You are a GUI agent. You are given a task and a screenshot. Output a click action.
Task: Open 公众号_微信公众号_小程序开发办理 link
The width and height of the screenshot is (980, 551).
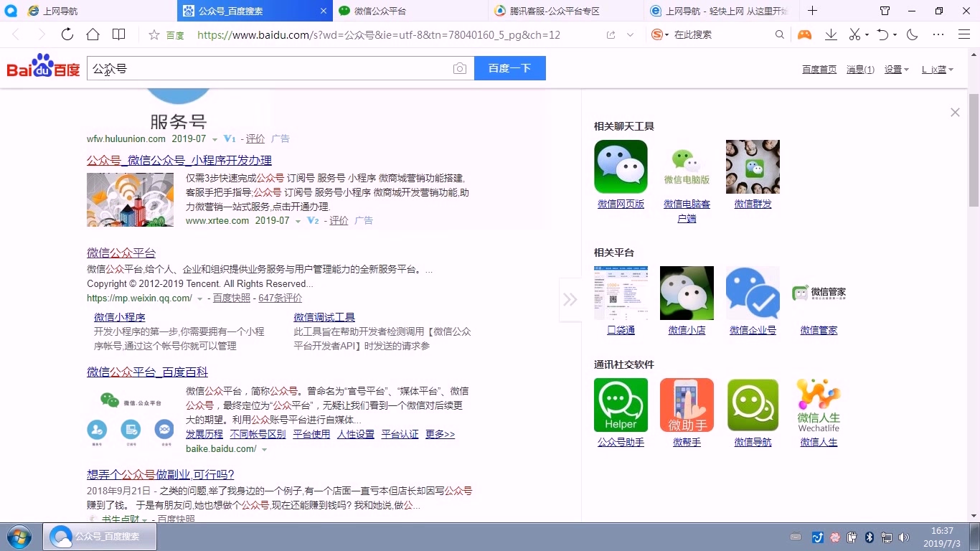click(179, 160)
